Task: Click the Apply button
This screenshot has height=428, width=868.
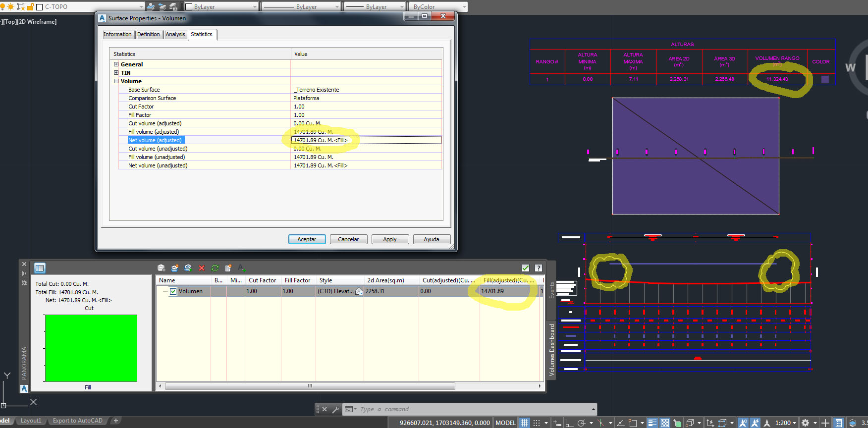Action: tap(390, 239)
